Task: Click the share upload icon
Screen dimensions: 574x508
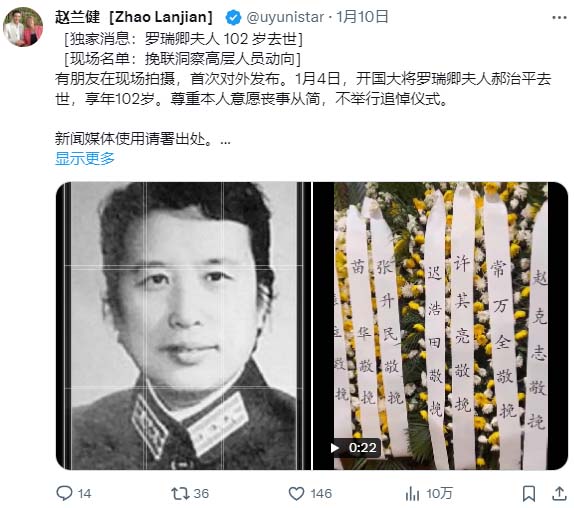Action: [559, 493]
